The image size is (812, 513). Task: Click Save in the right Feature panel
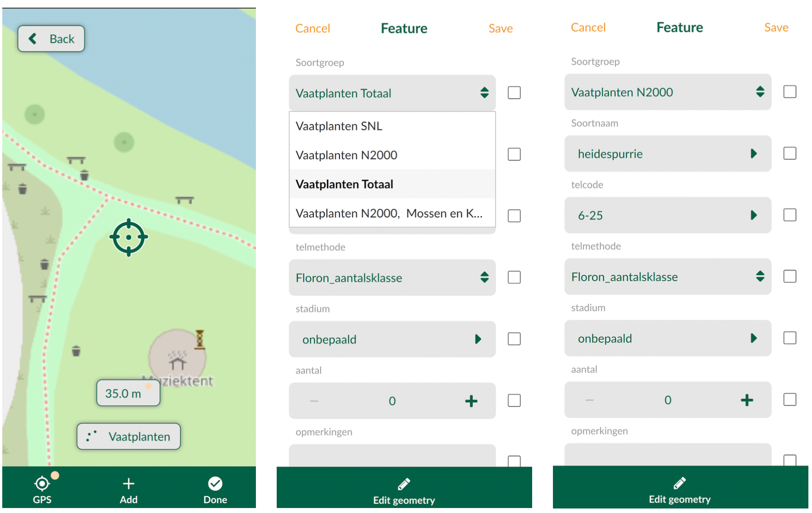point(776,28)
